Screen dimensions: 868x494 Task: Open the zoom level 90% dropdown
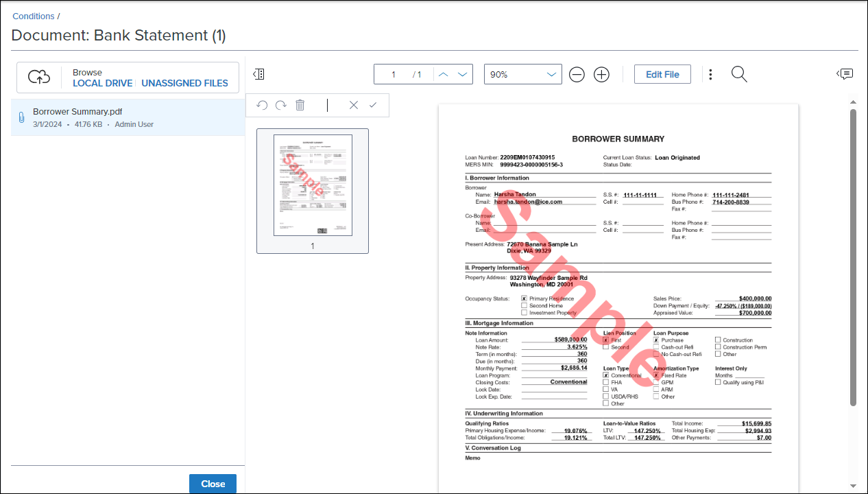point(522,74)
